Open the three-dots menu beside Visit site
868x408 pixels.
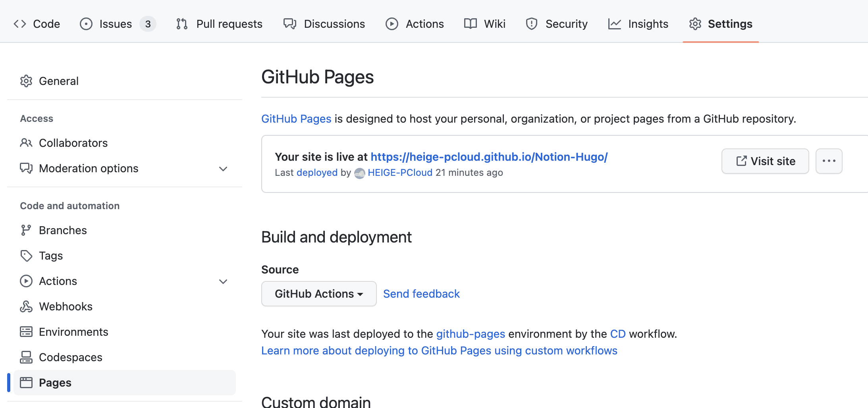829,161
